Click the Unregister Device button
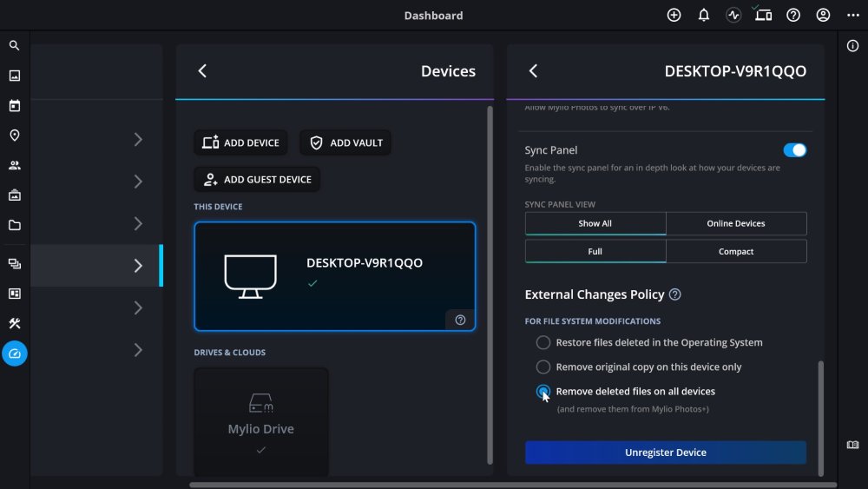This screenshot has width=868, height=489. [666, 453]
